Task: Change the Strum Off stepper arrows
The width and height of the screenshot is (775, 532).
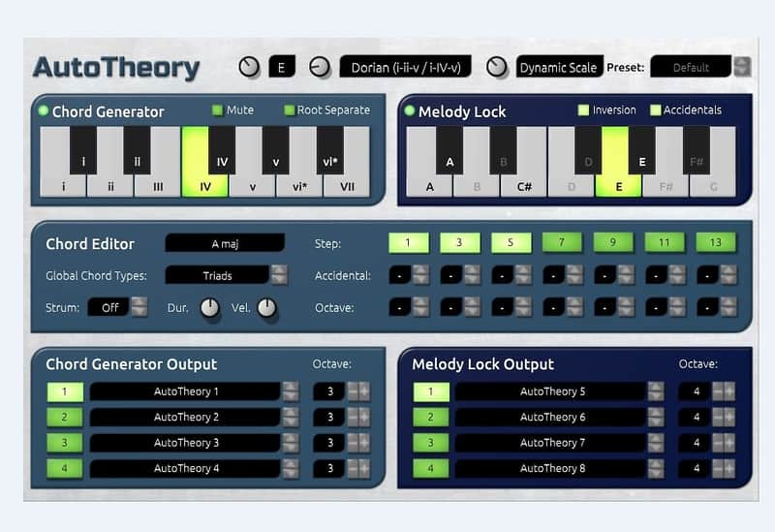Action: click(x=139, y=307)
